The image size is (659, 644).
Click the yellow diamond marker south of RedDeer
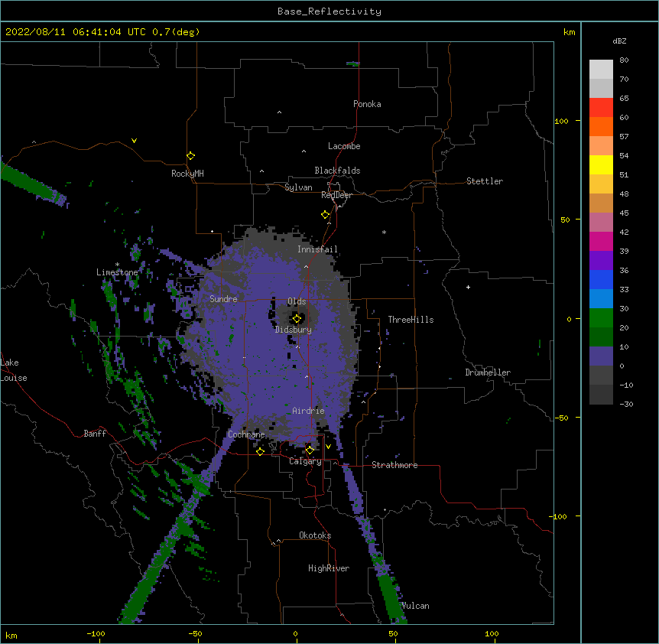(x=326, y=215)
